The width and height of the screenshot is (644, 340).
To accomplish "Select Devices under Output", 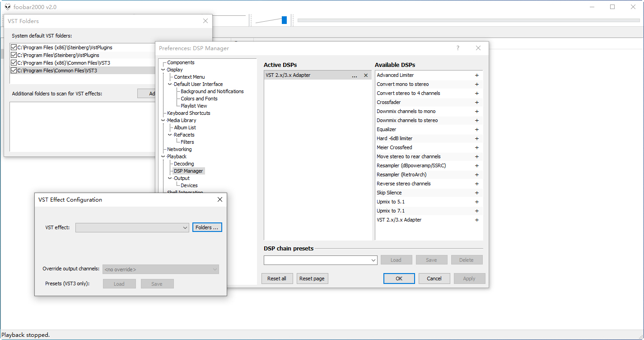I will (189, 185).
